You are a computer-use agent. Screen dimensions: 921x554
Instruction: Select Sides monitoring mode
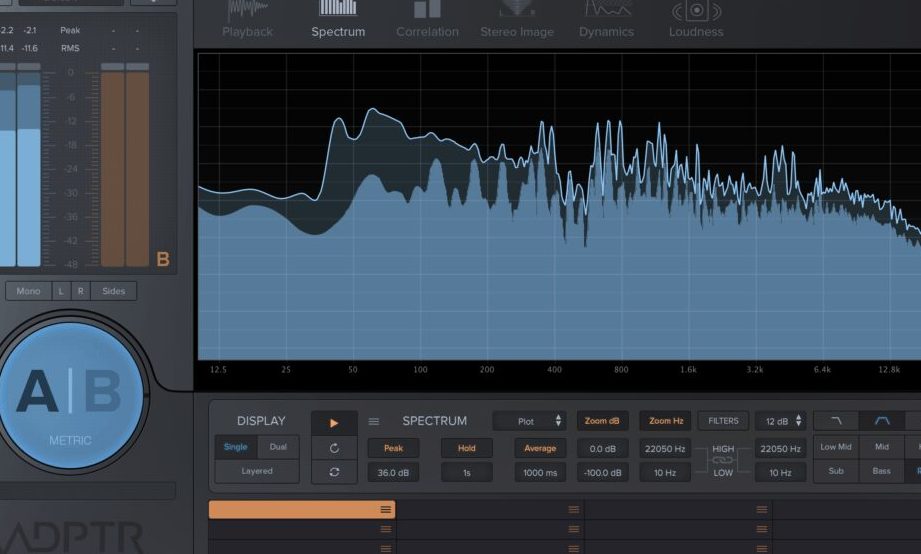tap(113, 291)
